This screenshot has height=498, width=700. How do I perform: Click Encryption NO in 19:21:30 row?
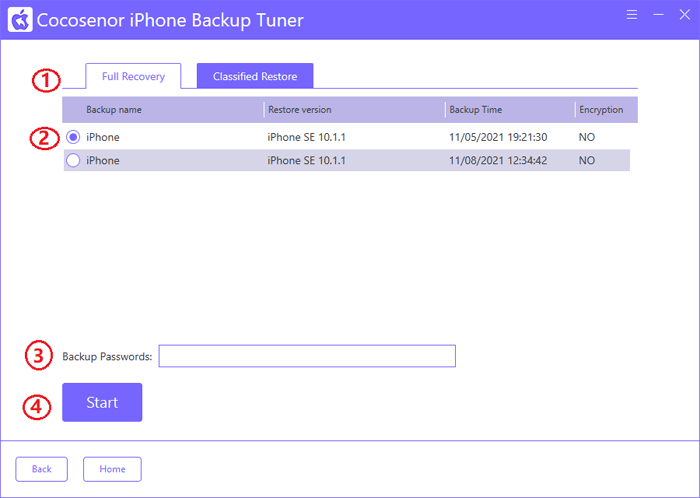587,137
